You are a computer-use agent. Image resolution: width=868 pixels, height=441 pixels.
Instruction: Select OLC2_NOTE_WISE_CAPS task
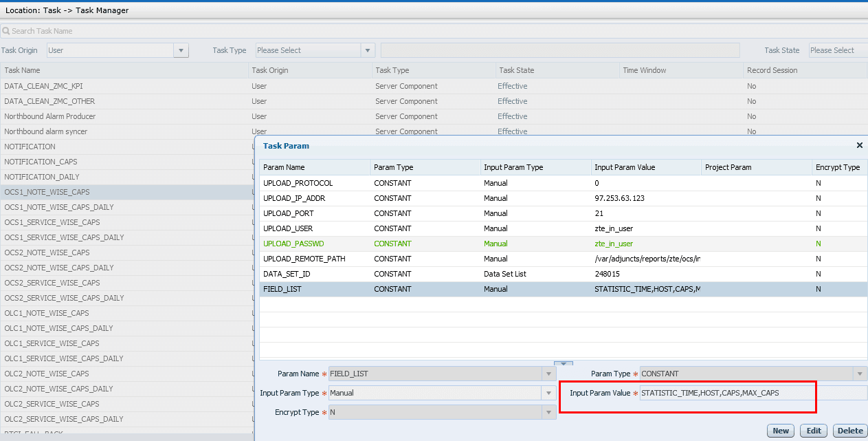127,374
